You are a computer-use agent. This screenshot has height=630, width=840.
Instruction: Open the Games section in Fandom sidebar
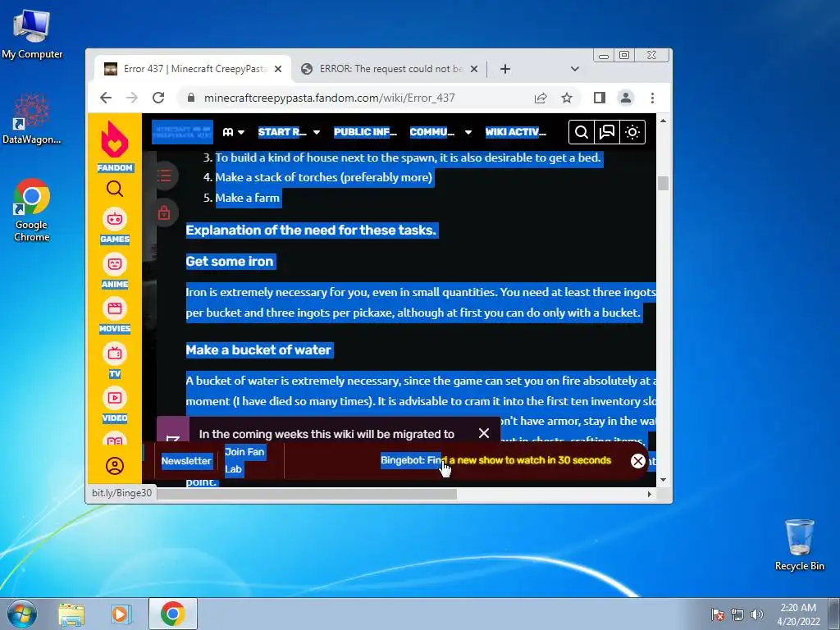[x=115, y=225]
